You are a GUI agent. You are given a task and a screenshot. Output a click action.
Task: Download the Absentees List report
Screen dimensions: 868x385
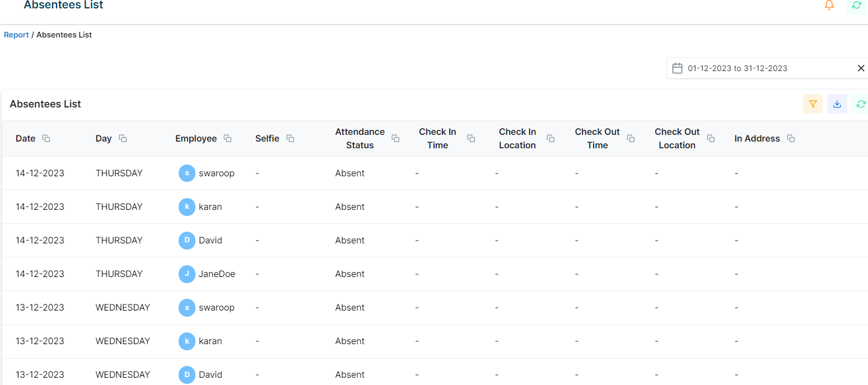[837, 104]
